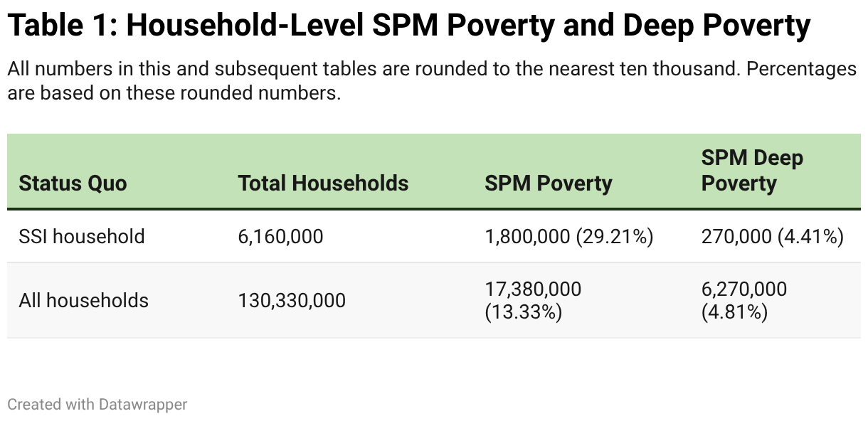Click the Table 1 title heading
The height and width of the screenshot is (421, 868).
(408, 28)
